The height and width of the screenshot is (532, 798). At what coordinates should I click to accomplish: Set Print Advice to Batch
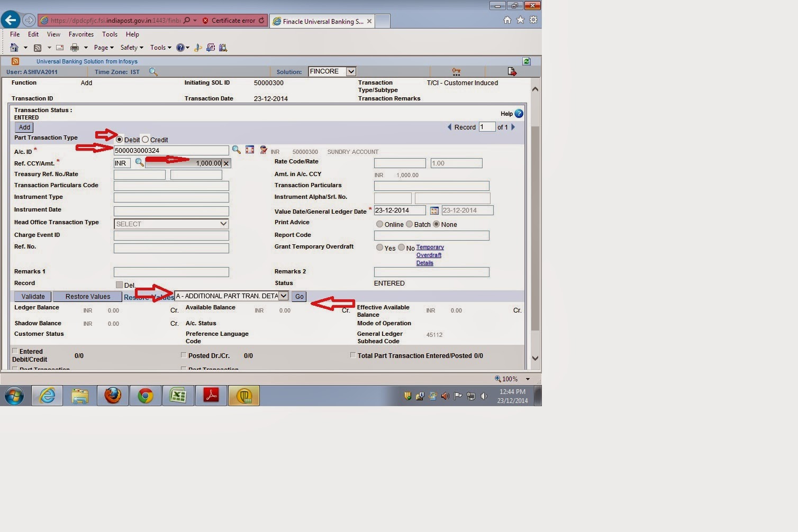409,224
